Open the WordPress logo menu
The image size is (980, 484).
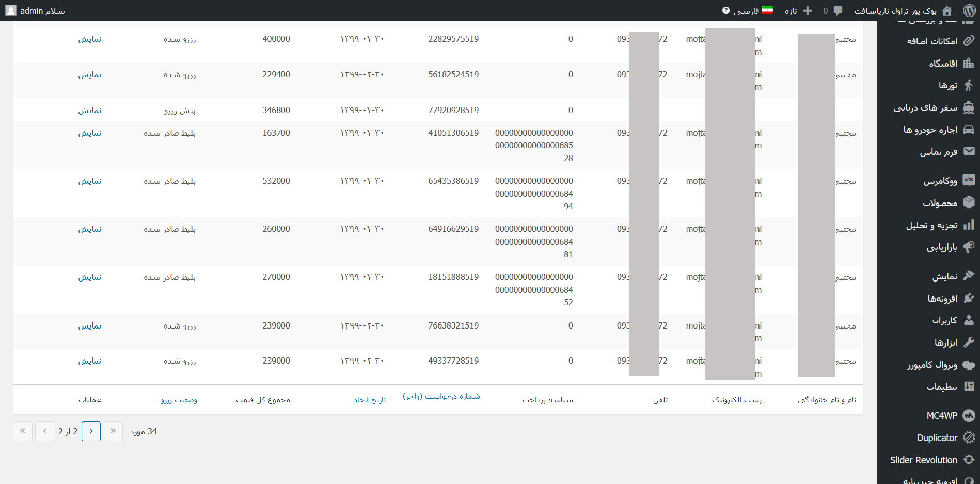pos(969,10)
